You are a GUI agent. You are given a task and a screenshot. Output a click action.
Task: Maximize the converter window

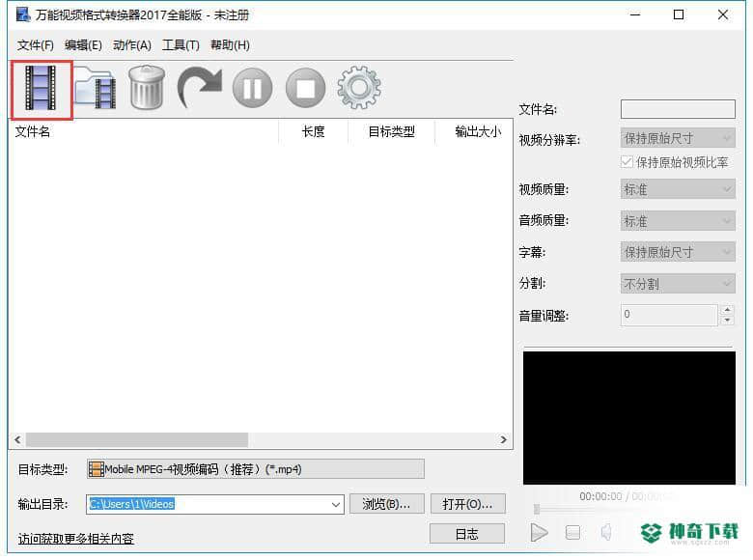[679, 14]
